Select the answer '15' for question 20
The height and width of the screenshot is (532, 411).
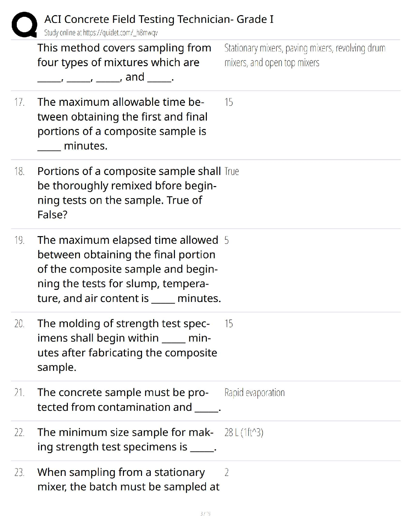point(229,323)
